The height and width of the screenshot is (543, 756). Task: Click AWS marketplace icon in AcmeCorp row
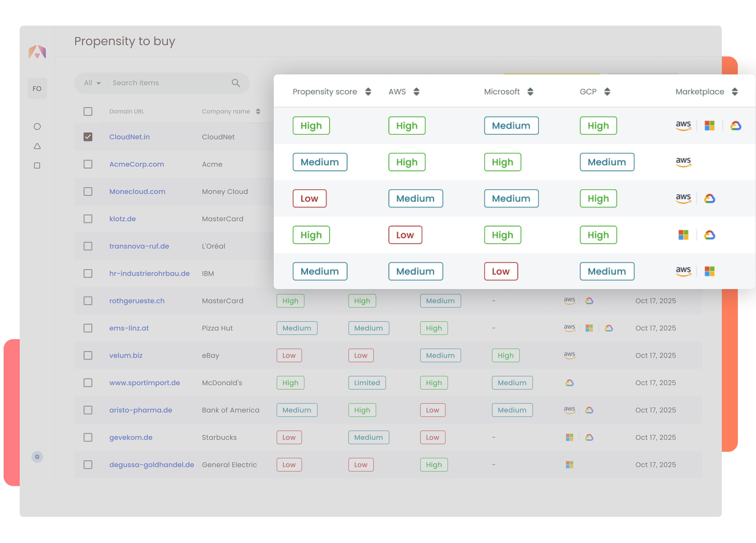(x=683, y=162)
